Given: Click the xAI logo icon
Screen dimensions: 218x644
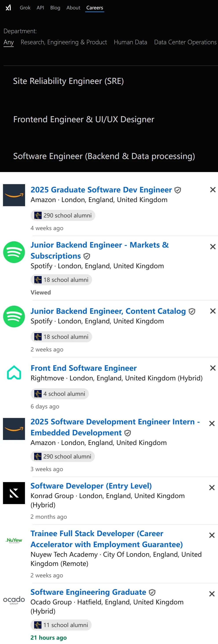Looking at the screenshot, I should [x=8, y=7].
